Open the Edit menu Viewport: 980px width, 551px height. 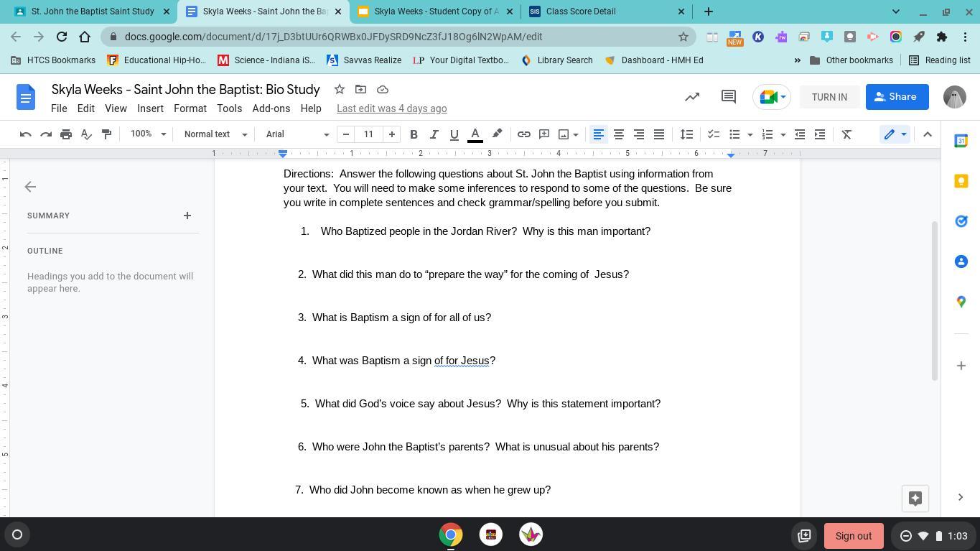tap(86, 108)
